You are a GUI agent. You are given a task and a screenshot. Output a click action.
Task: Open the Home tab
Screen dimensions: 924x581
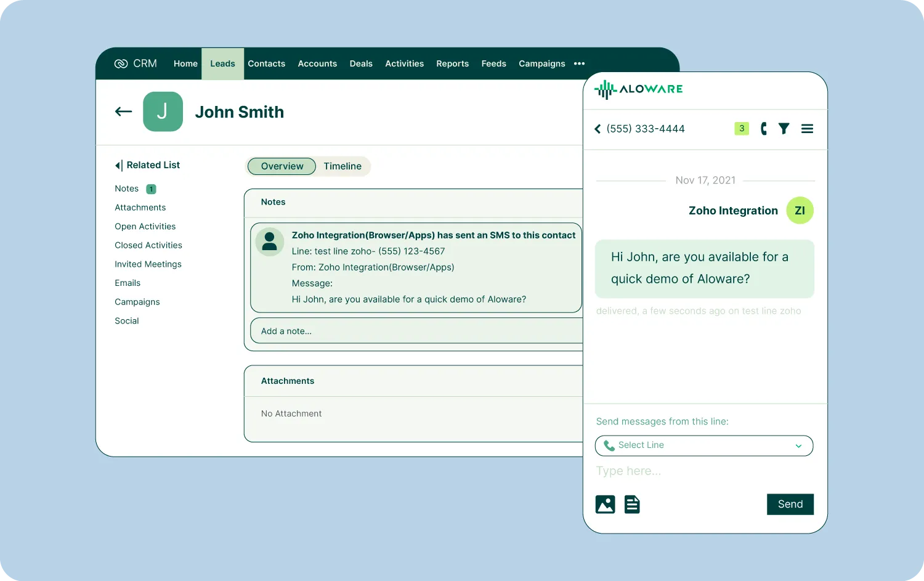tap(185, 63)
